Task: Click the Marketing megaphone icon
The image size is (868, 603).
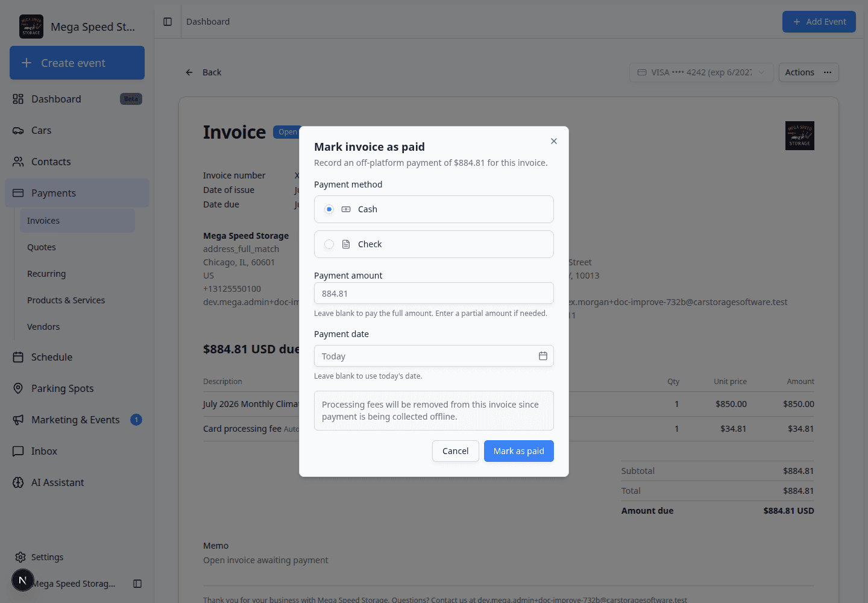Action: coord(18,420)
